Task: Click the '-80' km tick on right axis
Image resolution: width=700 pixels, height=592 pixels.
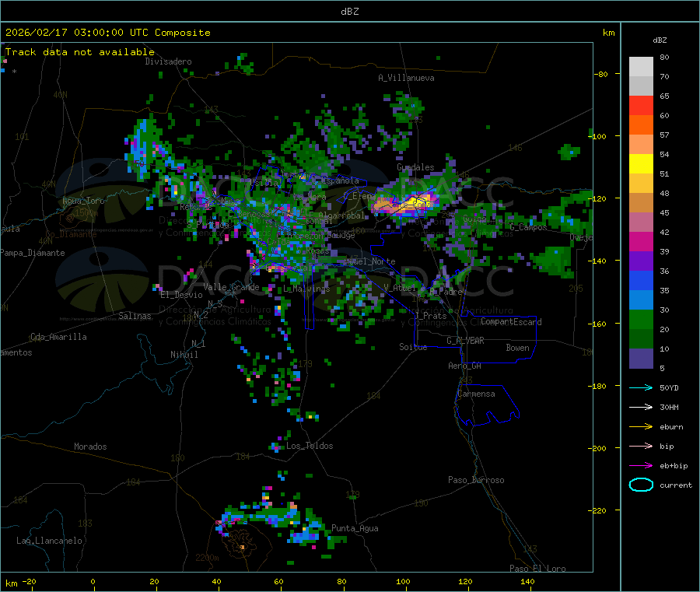Action: click(x=600, y=74)
